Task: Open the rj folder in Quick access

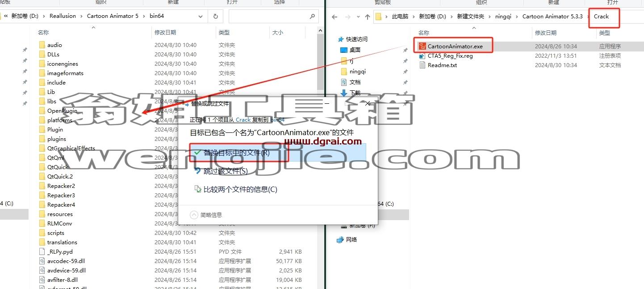Action: pos(351,60)
